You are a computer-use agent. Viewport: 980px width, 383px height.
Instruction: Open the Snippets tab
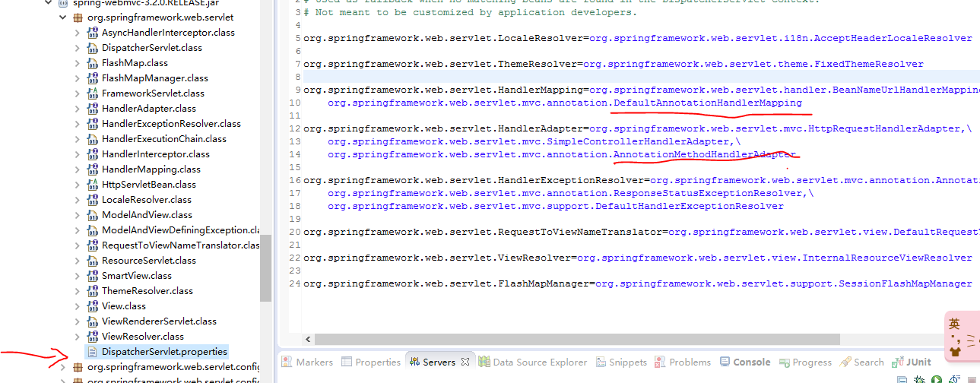[x=621, y=362]
